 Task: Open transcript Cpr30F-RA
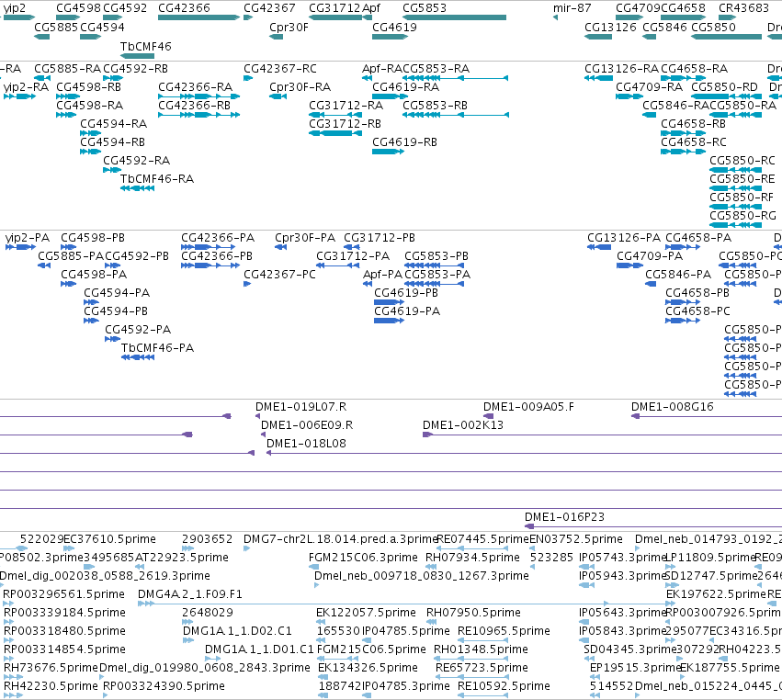(300, 87)
